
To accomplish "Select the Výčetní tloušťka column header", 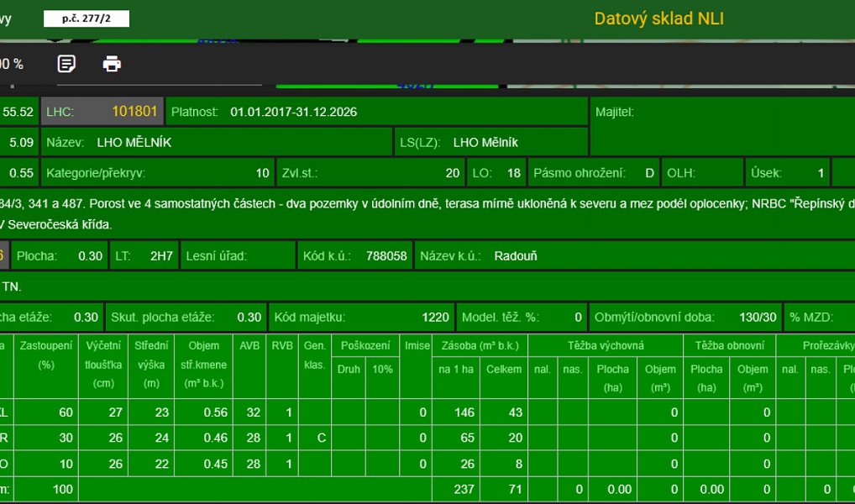I will click(103, 365).
